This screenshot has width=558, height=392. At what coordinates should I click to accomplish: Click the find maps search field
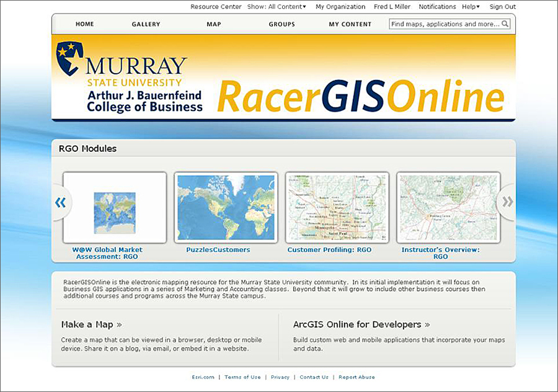click(x=446, y=24)
